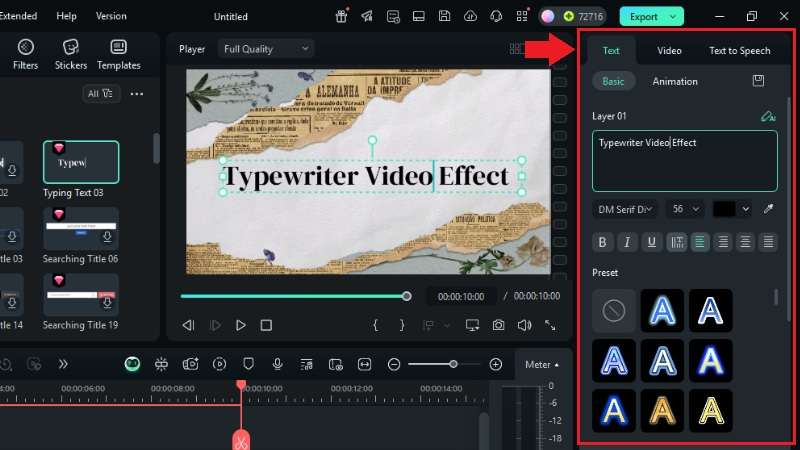Click the timeline zoom slider handle
This screenshot has width=800, height=450.
tap(453, 364)
